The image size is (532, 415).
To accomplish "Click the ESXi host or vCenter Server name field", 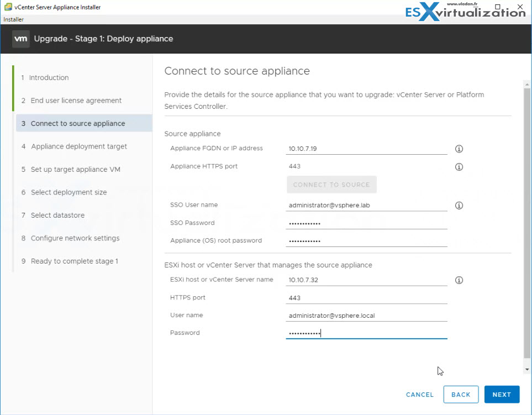I will pyautogui.click(x=366, y=280).
